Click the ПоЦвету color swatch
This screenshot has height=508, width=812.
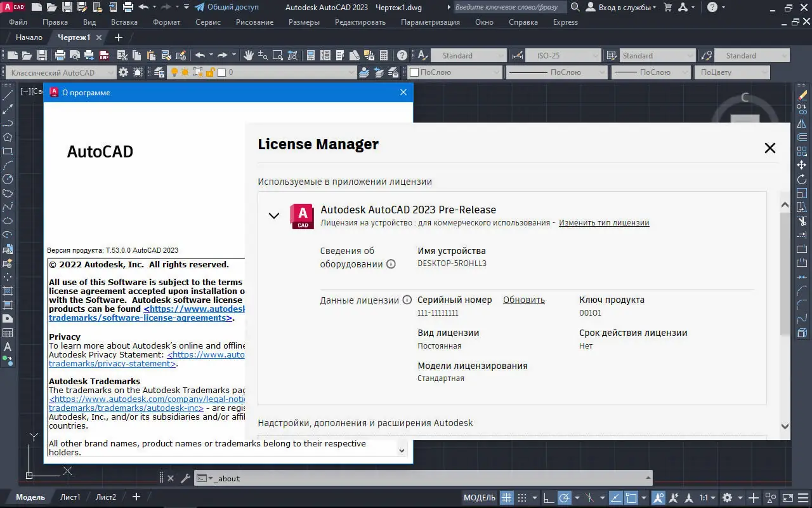click(732, 72)
